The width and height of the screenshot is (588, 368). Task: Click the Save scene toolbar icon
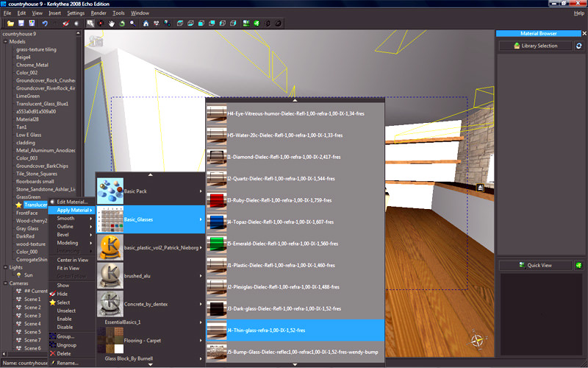[x=21, y=24]
